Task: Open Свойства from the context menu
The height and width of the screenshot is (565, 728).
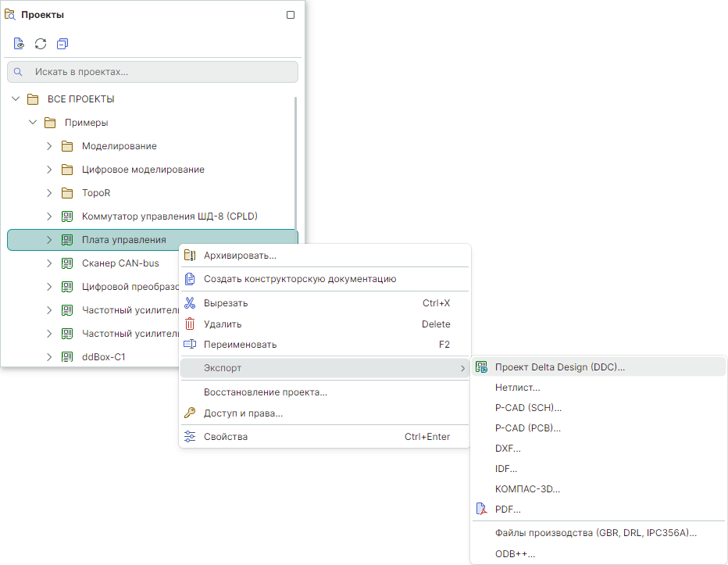Action: [226, 437]
